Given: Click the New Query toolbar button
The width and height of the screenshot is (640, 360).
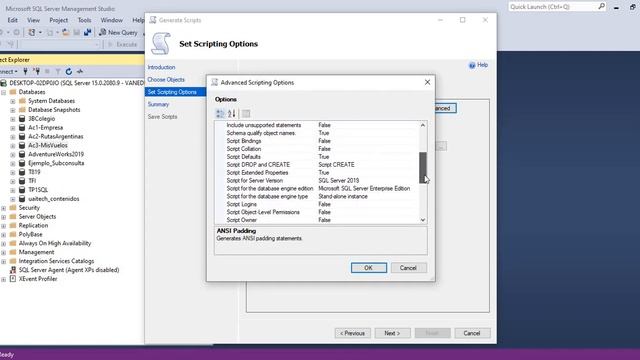Looking at the screenshot, I should coord(118,32).
